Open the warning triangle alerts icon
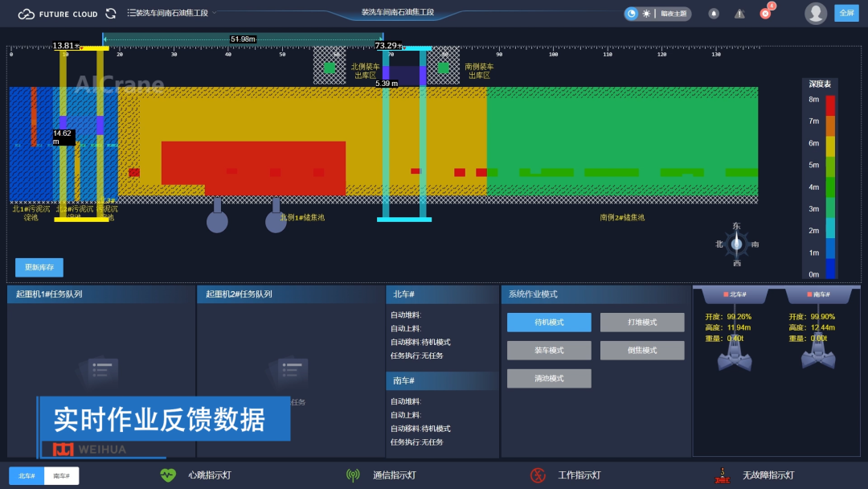 pyautogui.click(x=739, y=14)
